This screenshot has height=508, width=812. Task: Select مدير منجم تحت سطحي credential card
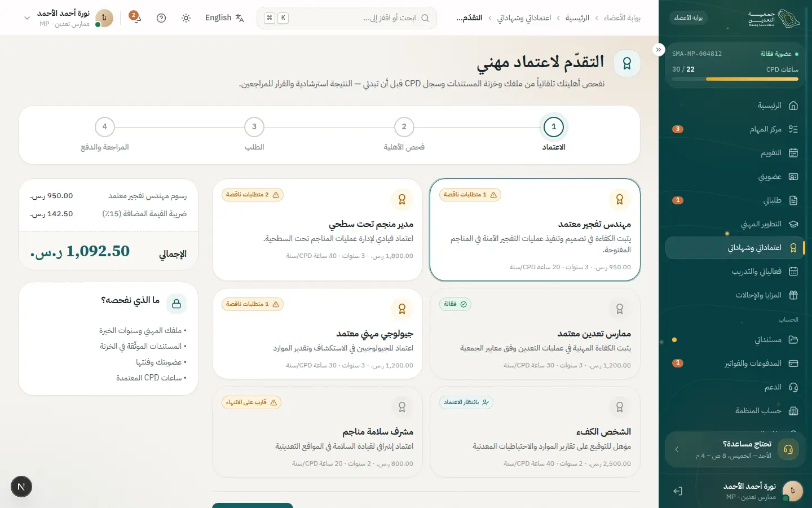317,230
